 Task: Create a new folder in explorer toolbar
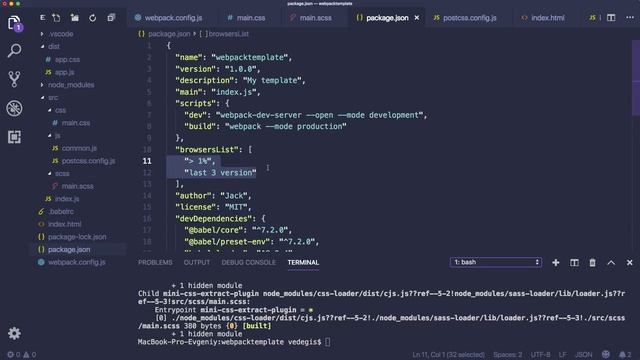75,18
